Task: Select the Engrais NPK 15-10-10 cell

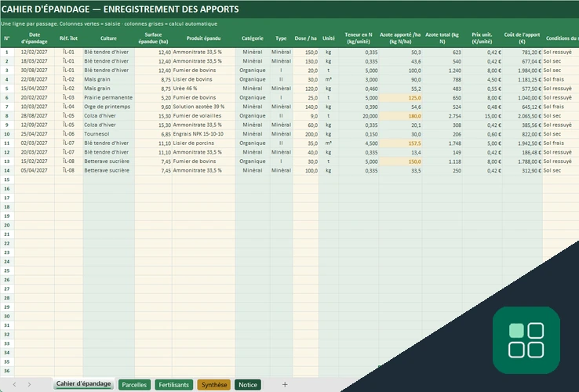Action: (x=203, y=134)
